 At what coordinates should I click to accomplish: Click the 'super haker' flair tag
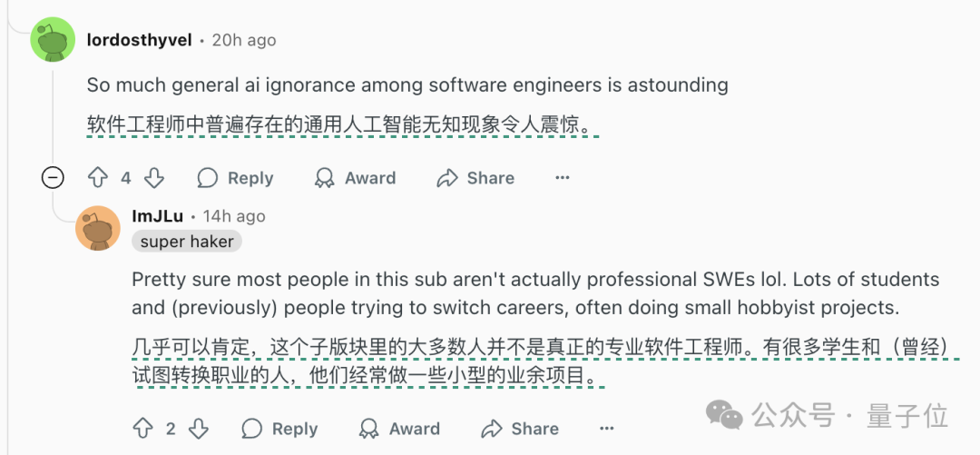coord(187,242)
